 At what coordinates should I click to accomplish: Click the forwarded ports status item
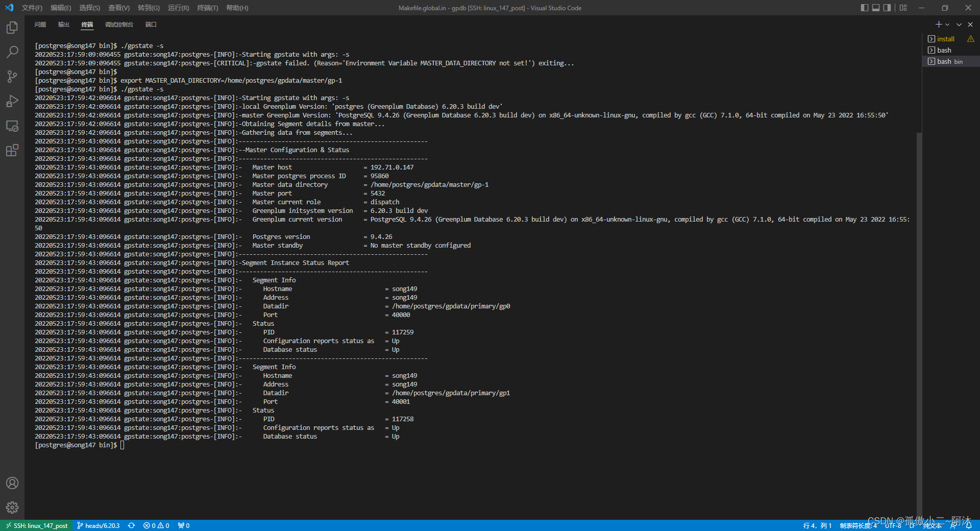pyautogui.click(x=184, y=525)
